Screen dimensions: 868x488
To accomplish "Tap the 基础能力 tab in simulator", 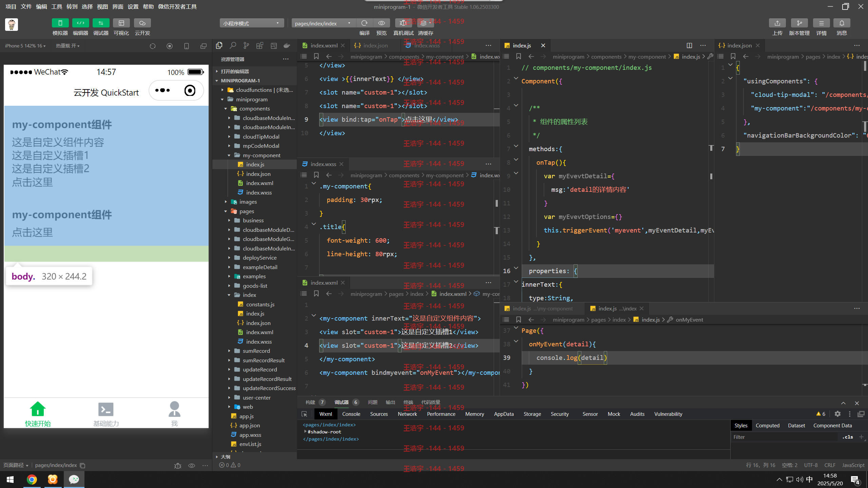I will tap(106, 414).
